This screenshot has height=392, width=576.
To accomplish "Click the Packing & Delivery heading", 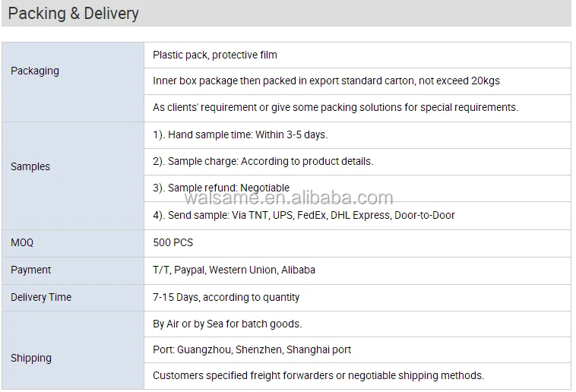I will [74, 14].
